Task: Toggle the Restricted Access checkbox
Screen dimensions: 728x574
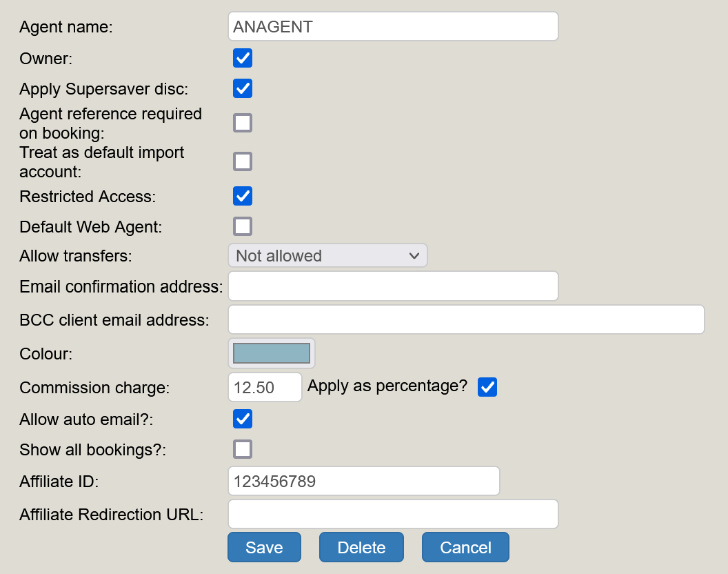Action: (243, 196)
